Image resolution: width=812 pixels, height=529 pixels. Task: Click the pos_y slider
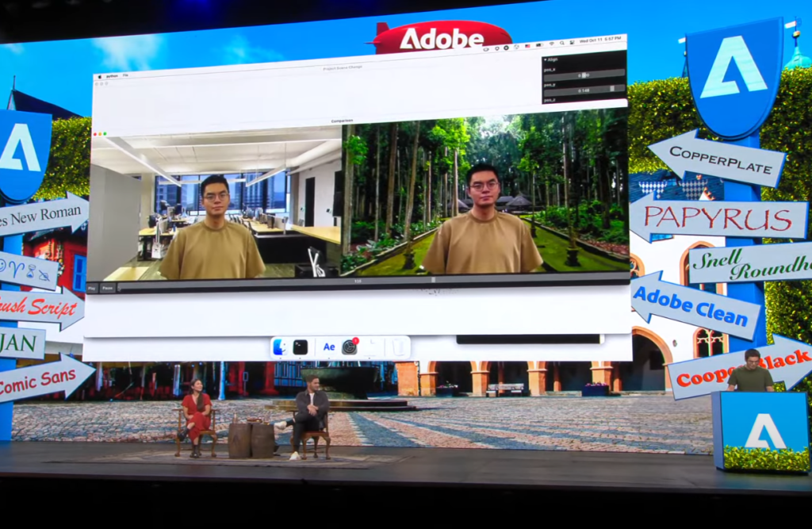(584, 90)
